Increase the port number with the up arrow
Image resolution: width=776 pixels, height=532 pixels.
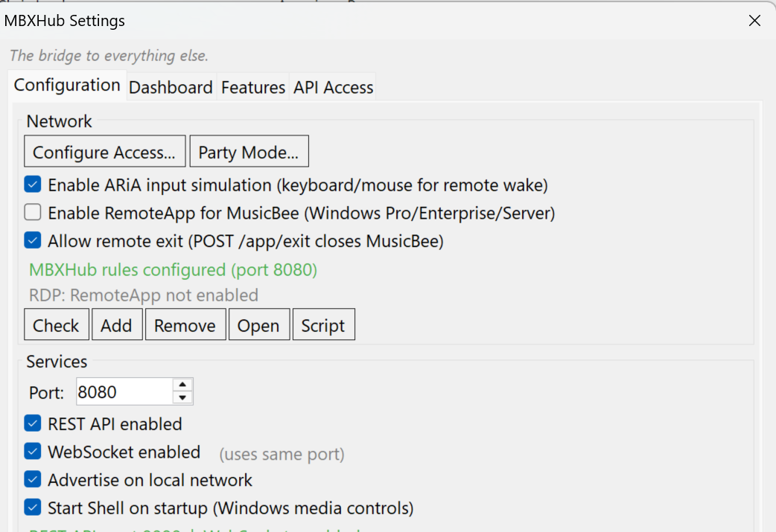coord(182,385)
